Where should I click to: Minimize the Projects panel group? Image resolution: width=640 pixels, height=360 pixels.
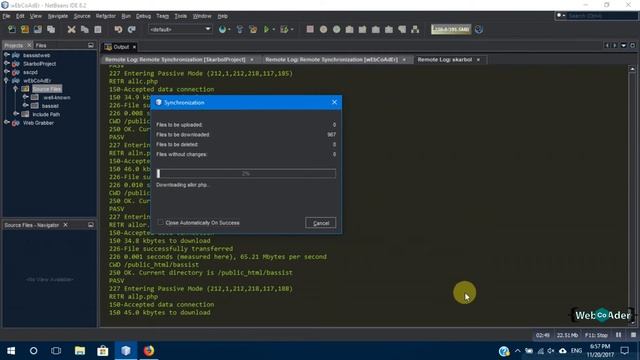[91, 45]
